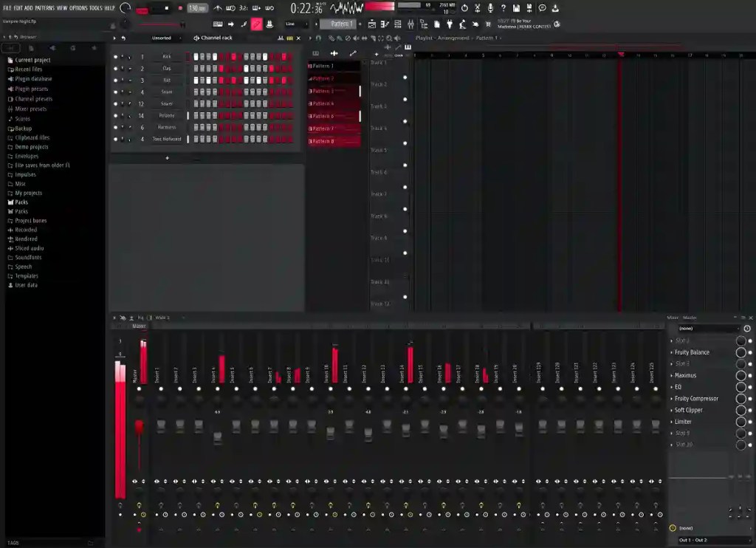Click the download content library icon
The width and height of the screenshot is (756, 548).
[555, 8]
